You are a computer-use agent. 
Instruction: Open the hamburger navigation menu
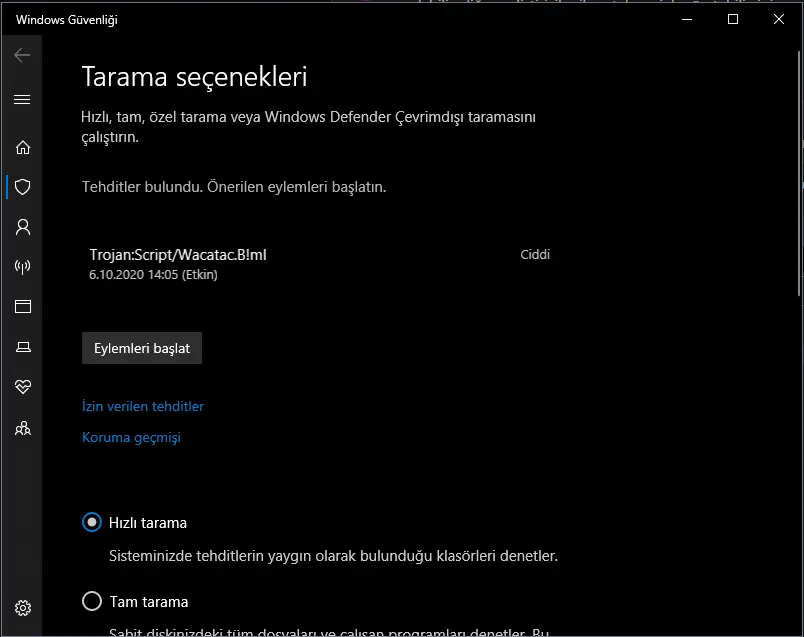[22, 99]
